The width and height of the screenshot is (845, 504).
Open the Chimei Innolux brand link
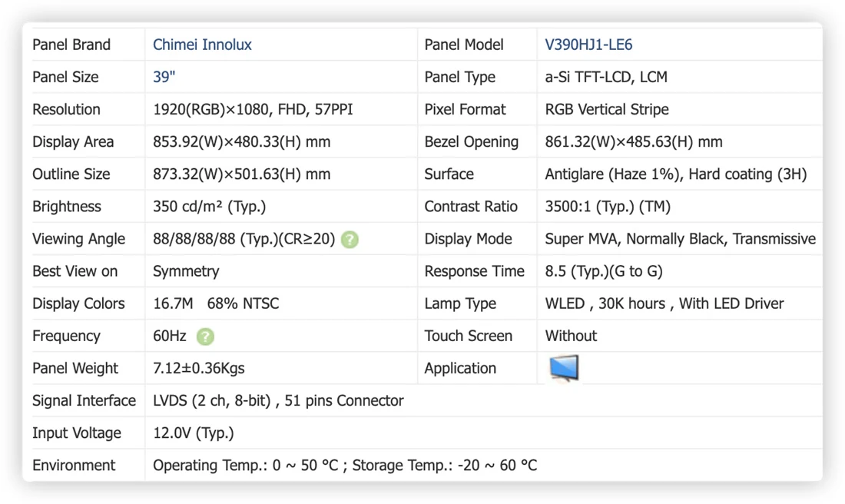(x=202, y=45)
